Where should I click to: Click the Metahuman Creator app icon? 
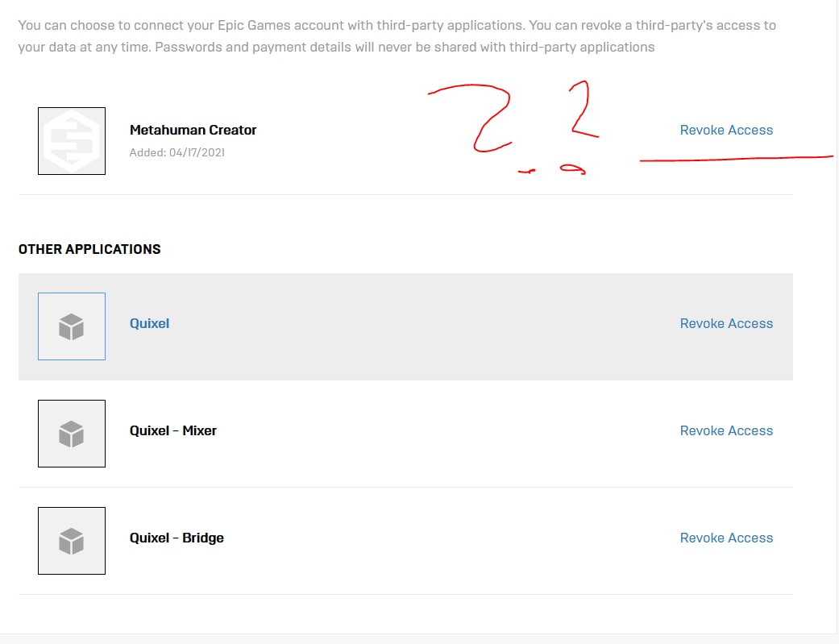(x=72, y=141)
